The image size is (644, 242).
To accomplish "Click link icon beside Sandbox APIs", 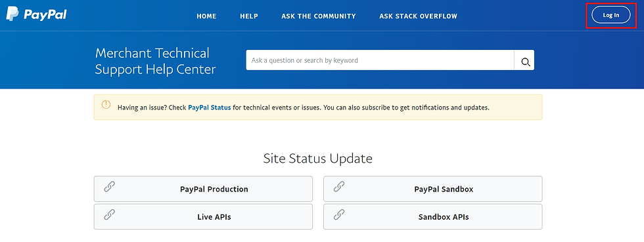I will coord(339,214).
